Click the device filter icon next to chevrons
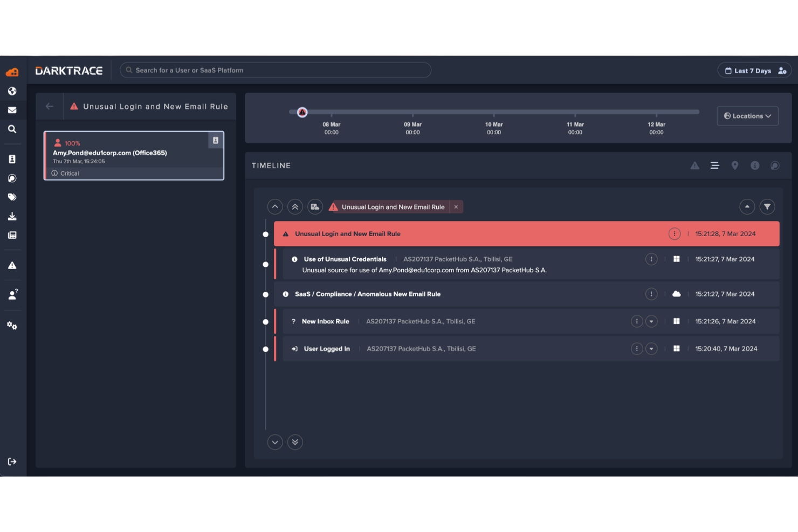This screenshot has height=532, width=798. point(315,207)
